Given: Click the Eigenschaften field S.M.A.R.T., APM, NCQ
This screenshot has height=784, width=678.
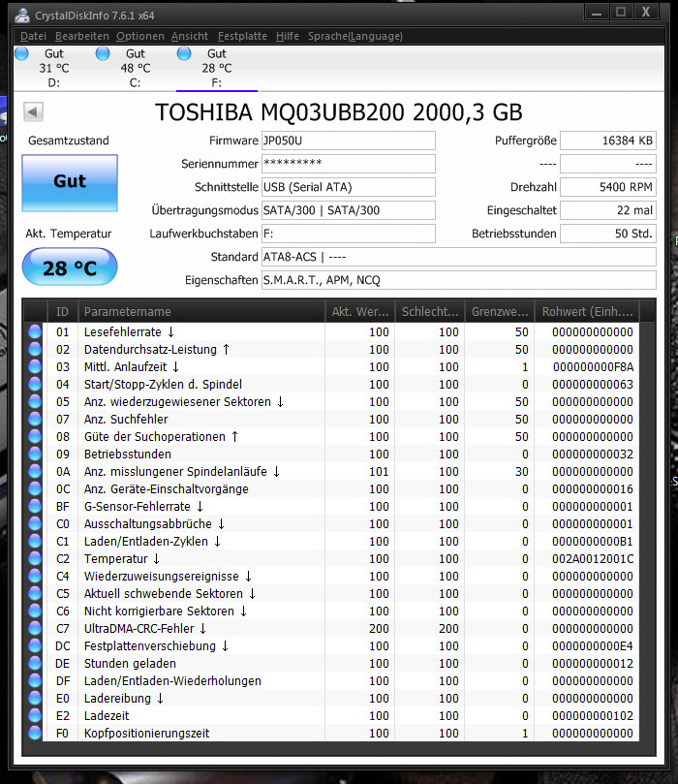Looking at the screenshot, I should [459, 280].
